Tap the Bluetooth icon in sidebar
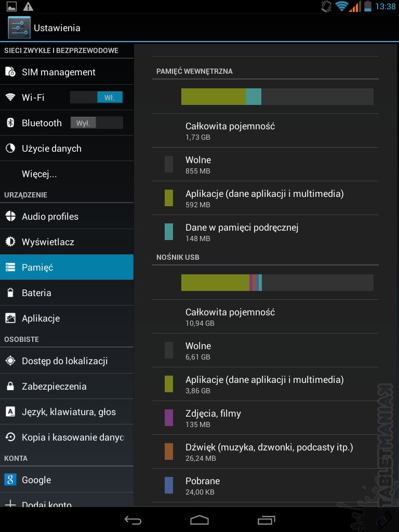 click(x=10, y=123)
